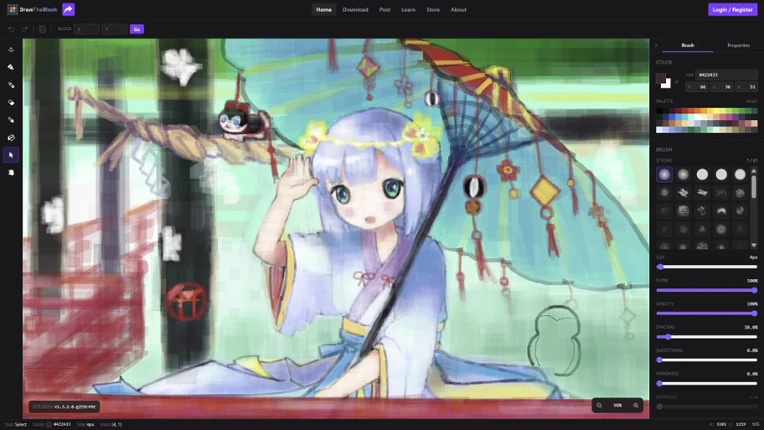Viewport: 764px width, 430px height.
Task: Collapse the right panel with chevron arrow
Action: point(656,45)
